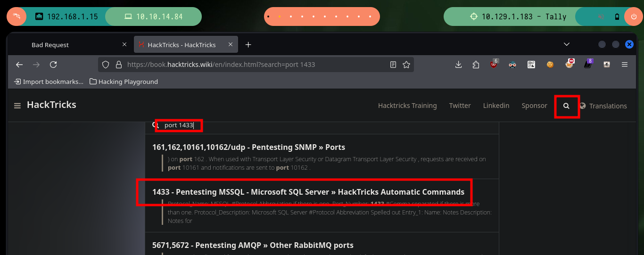Image resolution: width=644 pixels, height=255 pixels.
Task: Click the power button in top panel
Action: click(x=633, y=16)
